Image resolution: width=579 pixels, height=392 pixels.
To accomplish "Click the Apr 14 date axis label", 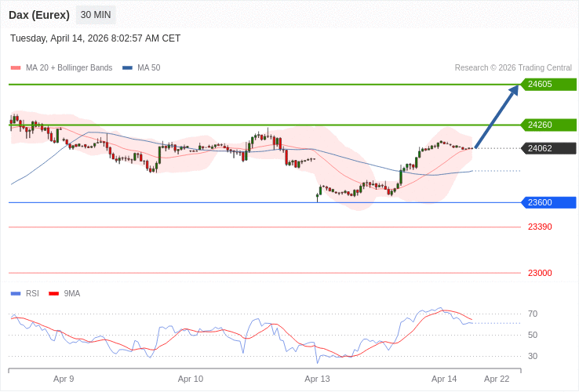I will [x=444, y=378].
